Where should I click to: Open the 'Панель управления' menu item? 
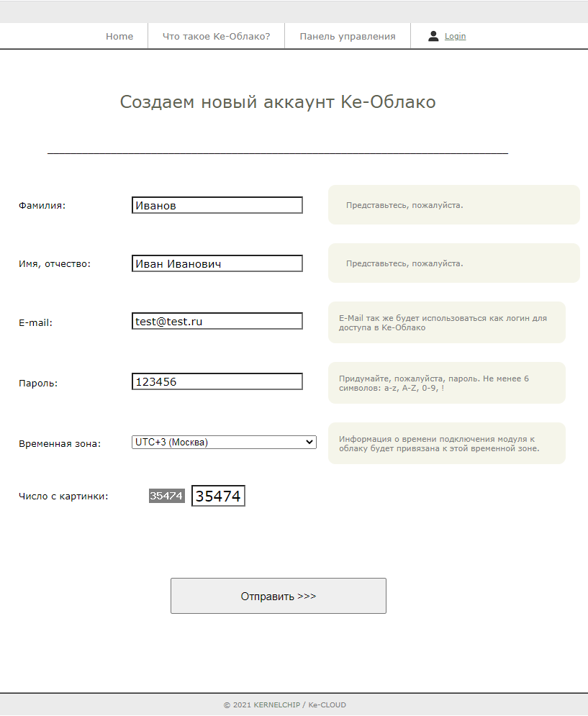click(348, 36)
